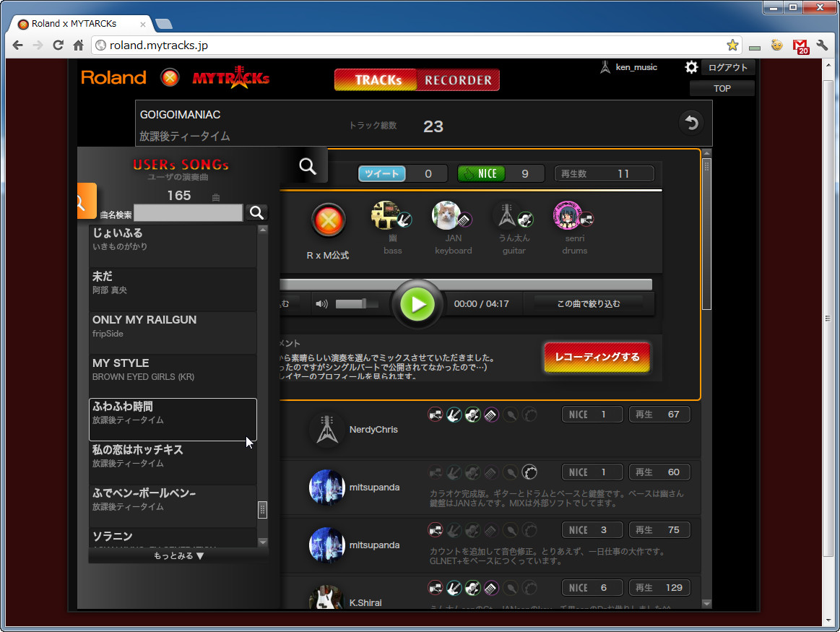This screenshot has height=632, width=840.
Task: Click the NICE 3 button in mitsupanda row
Action: click(x=592, y=530)
